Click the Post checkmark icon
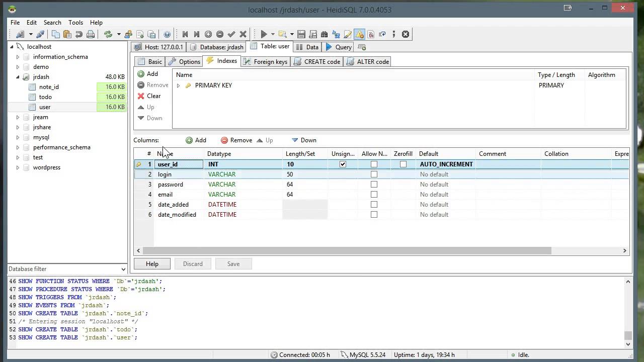The image size is (644, 362). point(231,34)
